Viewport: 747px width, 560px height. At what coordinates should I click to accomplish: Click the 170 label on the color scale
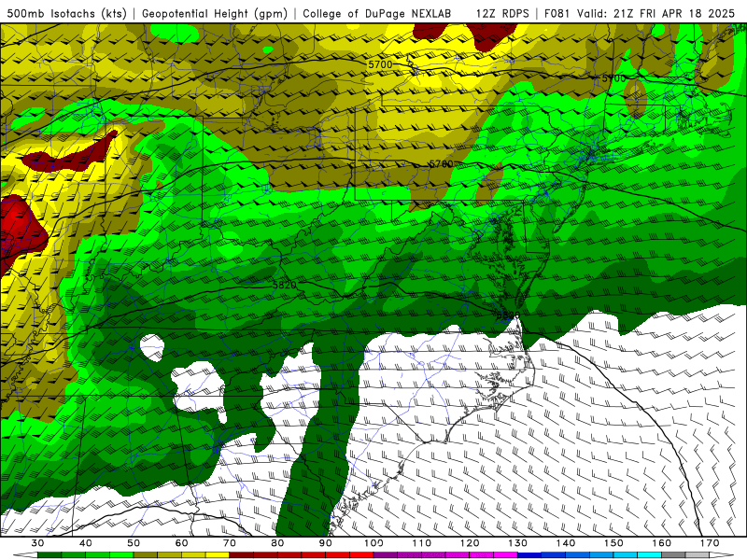(710, 543)
